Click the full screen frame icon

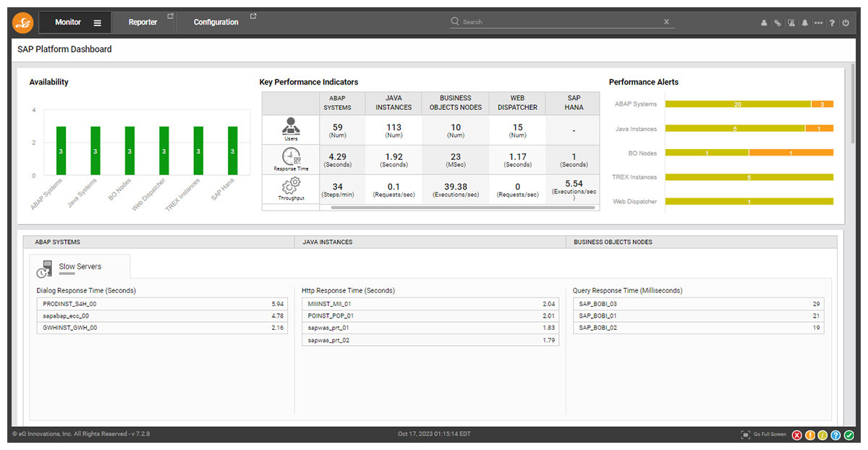(x=746, y=434)
